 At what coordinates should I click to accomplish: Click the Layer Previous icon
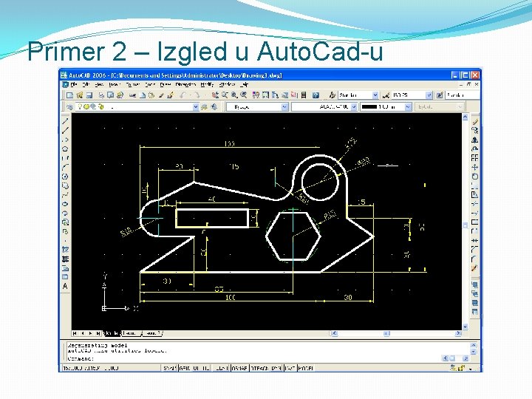tap(214, 107)
